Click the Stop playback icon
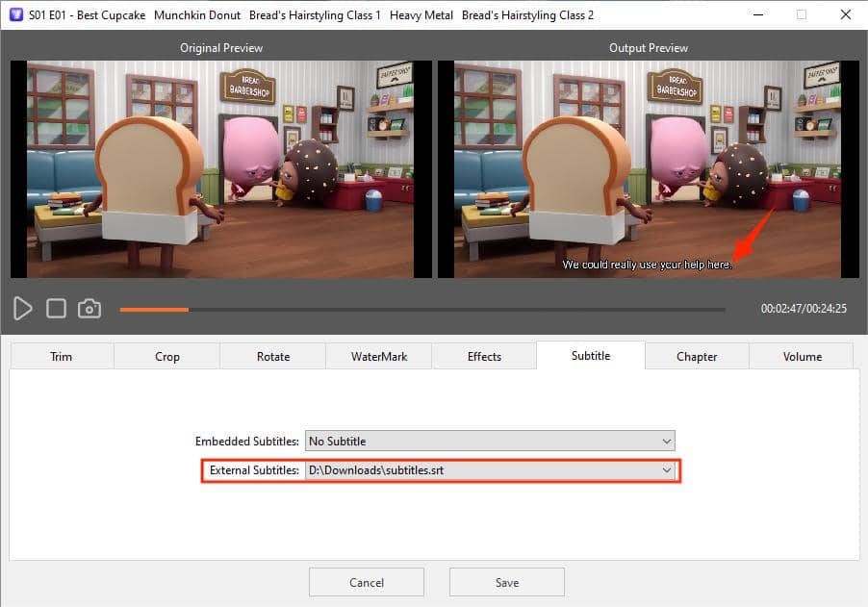The image size is (868, 607). tap(56, 308)
